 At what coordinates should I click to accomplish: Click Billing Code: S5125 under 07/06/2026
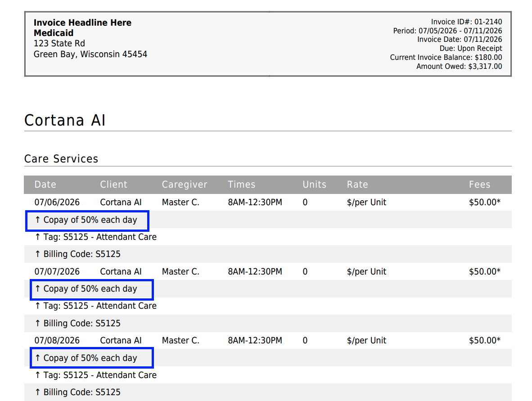click(78, 254)
